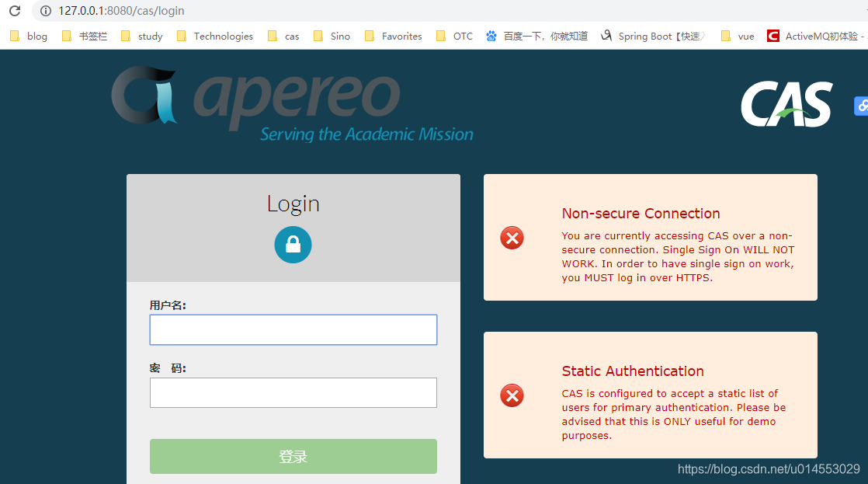Select the Non-secure Connection heading

(641, 213)
